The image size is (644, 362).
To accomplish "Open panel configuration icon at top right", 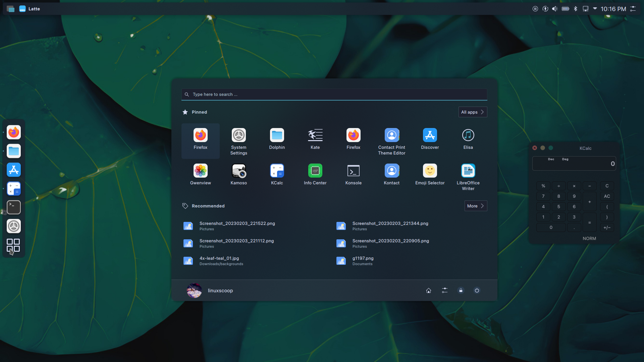I will pos(633,9).
